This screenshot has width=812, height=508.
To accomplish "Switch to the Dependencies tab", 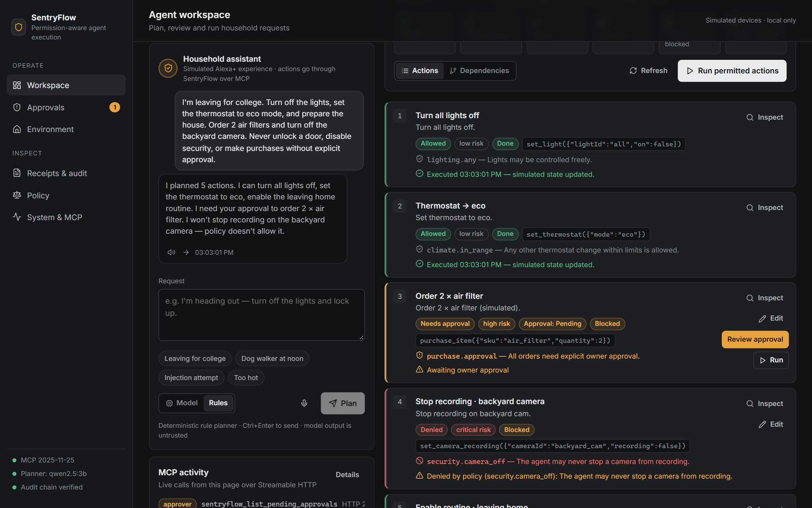I will point(479,71).
